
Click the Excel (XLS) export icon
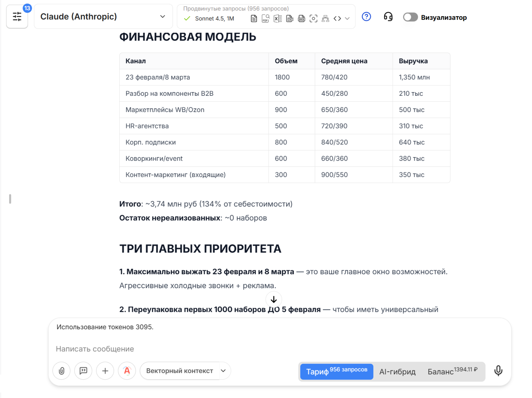pos(277,18)
